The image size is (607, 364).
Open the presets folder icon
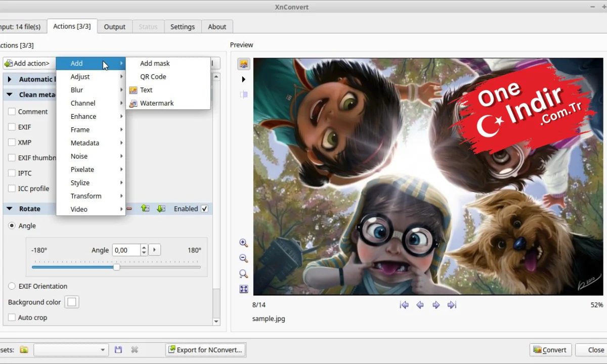pyautogui.click(x=24, y=350)
